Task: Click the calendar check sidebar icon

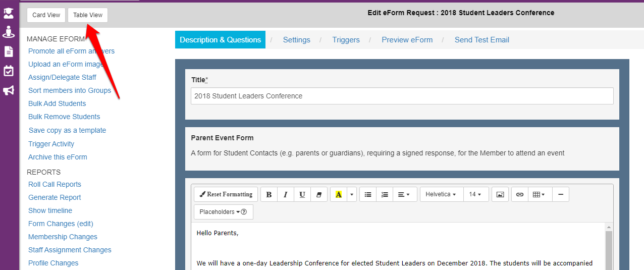Action: point(9,71)
